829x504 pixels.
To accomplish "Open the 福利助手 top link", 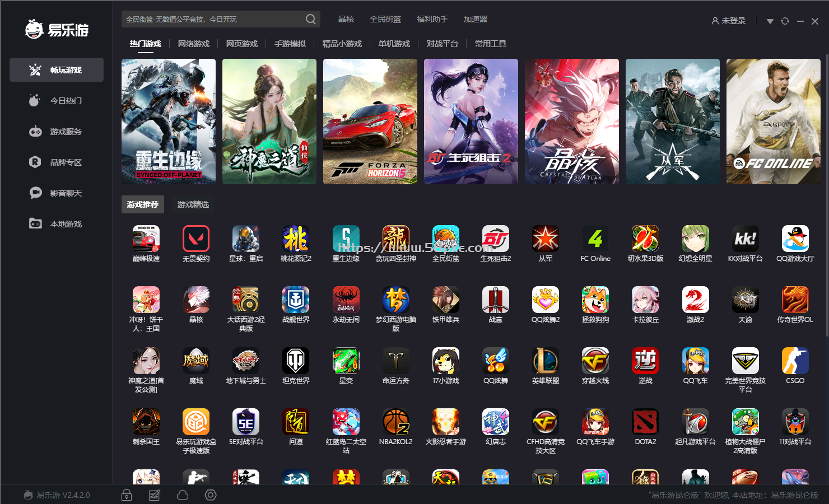I will 432,19.
